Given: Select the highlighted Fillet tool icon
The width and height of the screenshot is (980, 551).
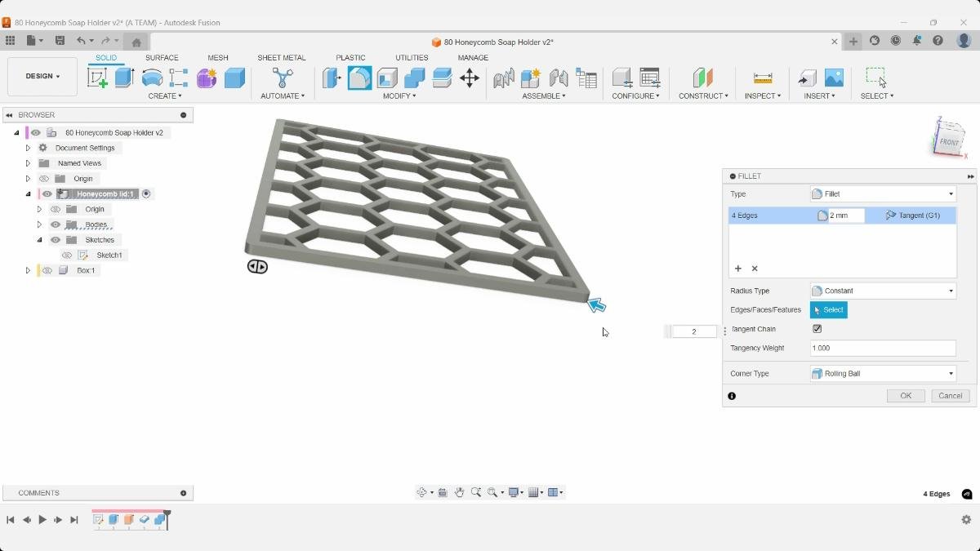Looking at the screenshot, I should tap(359, 78).
